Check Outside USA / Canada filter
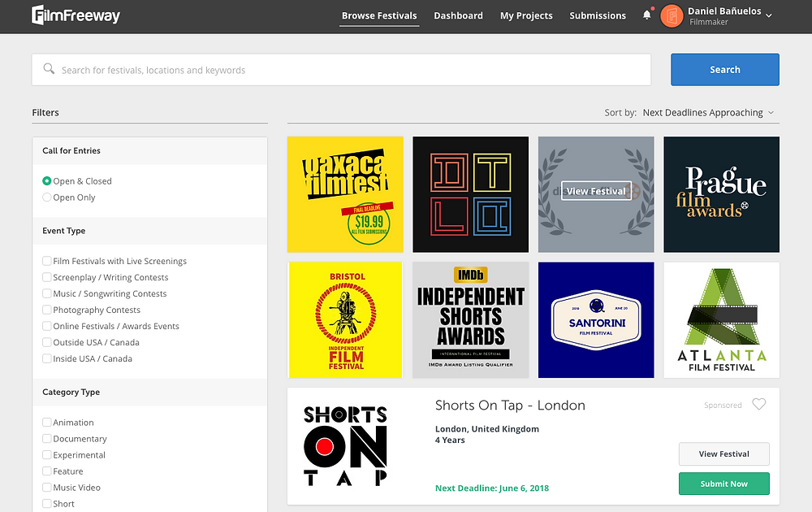This screenshot has width=812, height=512. (46, 342)
